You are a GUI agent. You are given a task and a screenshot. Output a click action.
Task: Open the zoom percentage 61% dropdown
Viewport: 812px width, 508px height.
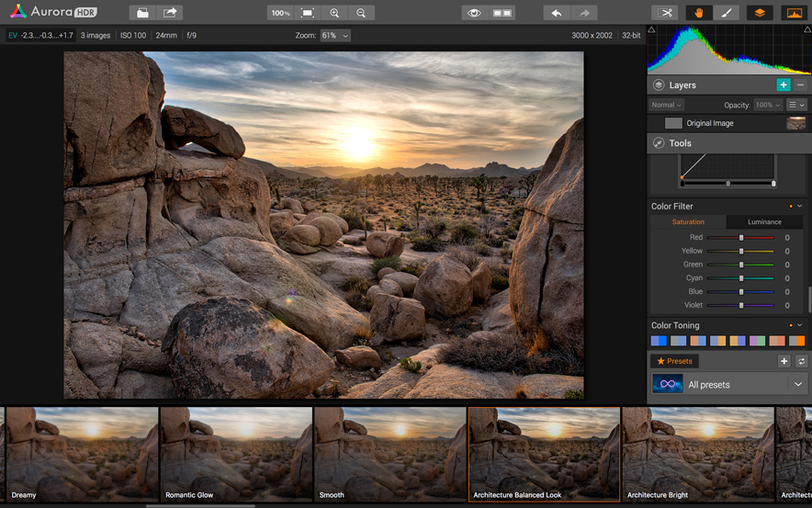coord(334,35)
